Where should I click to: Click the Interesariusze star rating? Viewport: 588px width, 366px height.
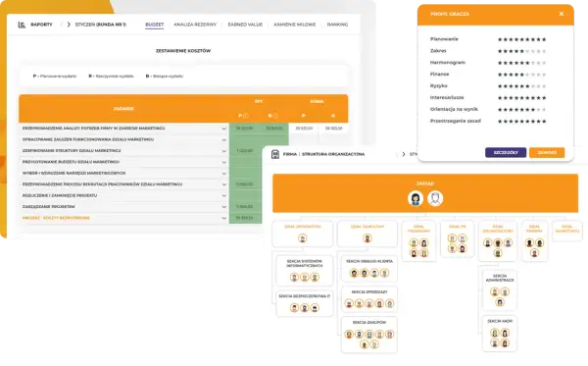pos(521,98)
